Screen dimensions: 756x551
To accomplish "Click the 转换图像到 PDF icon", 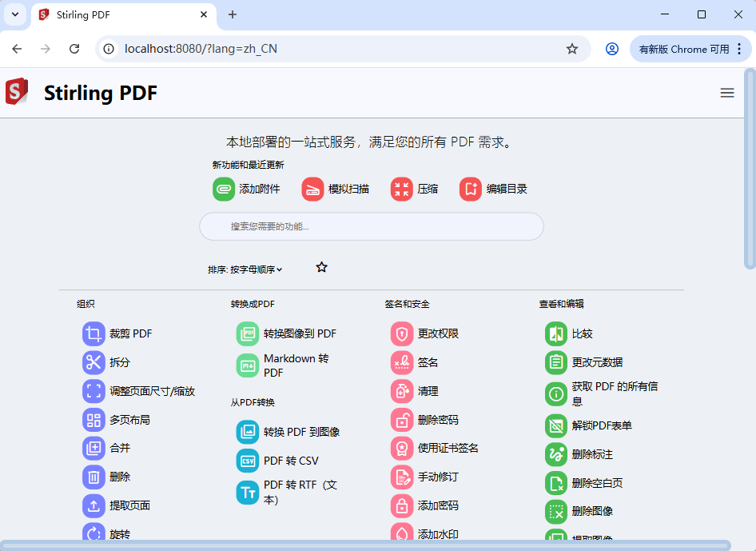I will pyautogui.click(x=248, y=334).
